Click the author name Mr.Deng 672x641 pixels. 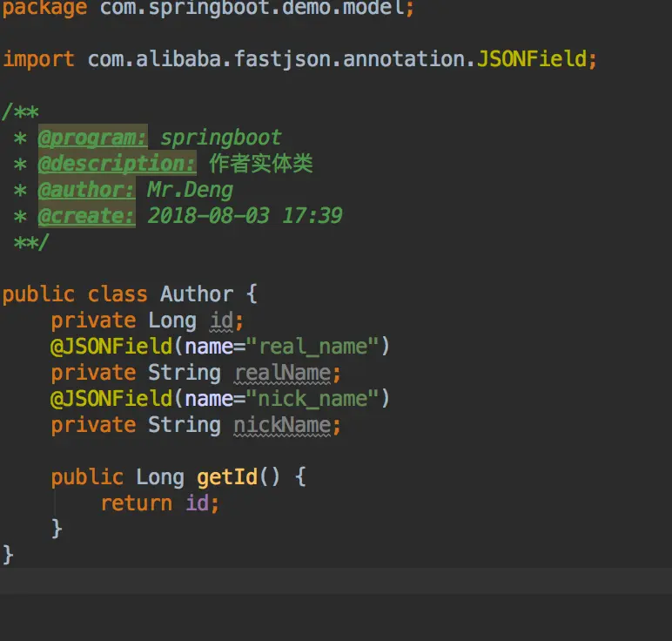(x=191, y=190)
